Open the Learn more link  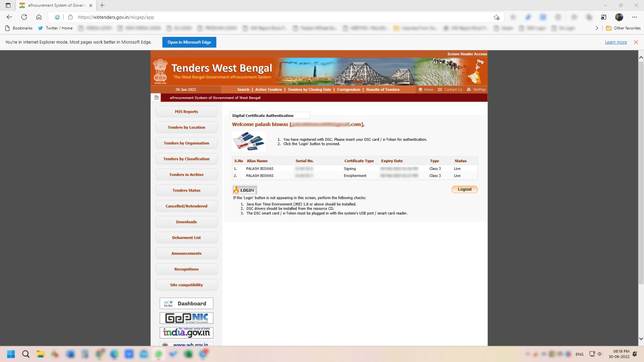pyautogui.click(x=615, y=42)
